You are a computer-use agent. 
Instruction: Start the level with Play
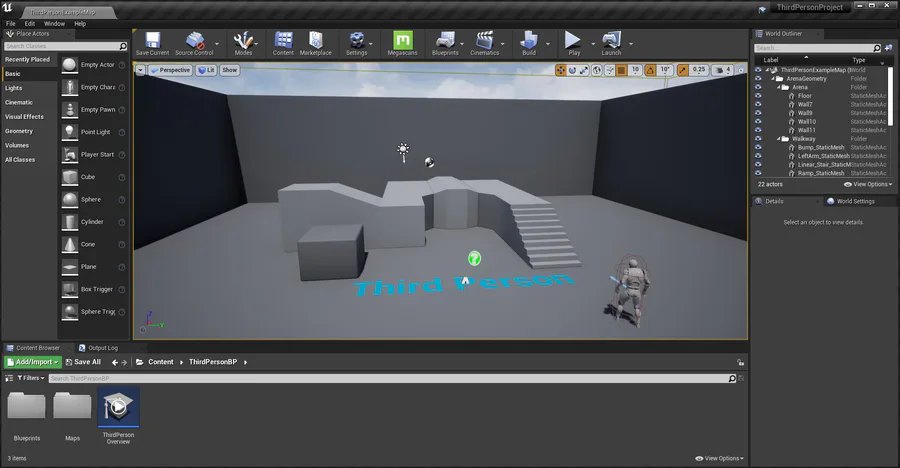click(x=573, y=40)
